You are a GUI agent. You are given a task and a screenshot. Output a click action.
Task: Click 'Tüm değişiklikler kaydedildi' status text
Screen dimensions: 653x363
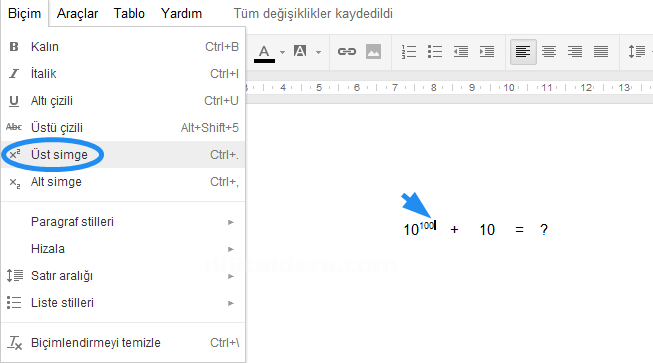[x=313, y=13]
